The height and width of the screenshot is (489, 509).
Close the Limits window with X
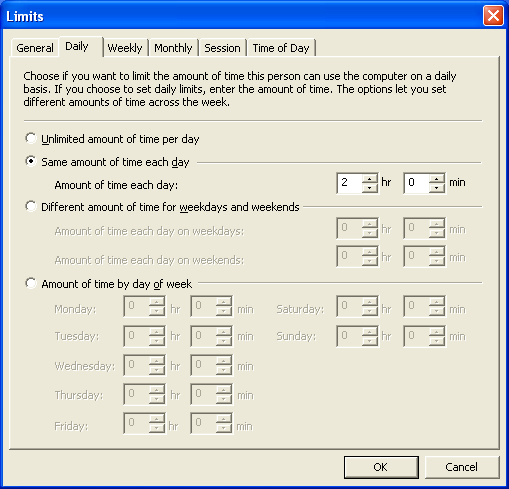493,16
